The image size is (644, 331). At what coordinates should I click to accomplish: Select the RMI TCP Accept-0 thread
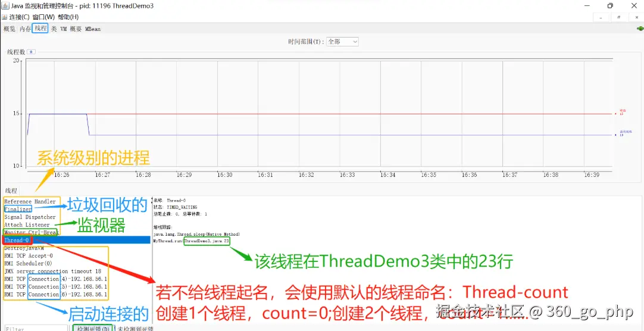click(29, 255)
